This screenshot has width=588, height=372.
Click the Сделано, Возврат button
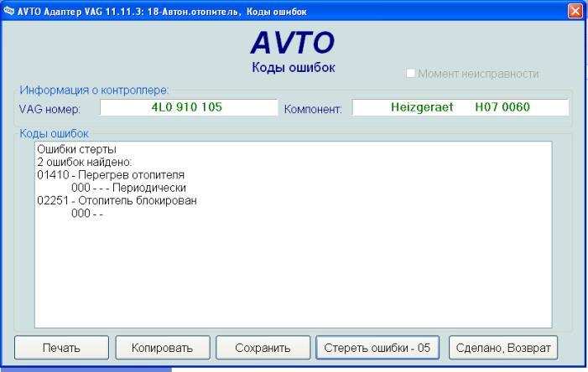click(503, 348)
